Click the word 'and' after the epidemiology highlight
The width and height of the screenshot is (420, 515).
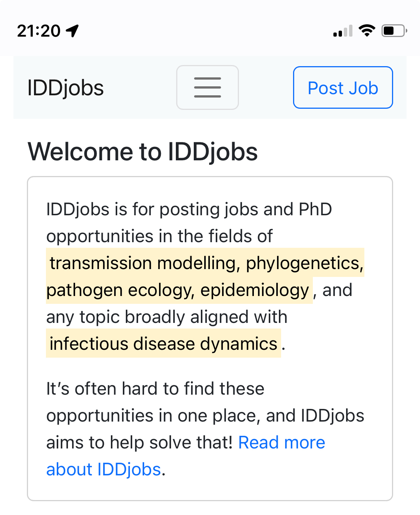pyautogui.click(x=337, y=290)
